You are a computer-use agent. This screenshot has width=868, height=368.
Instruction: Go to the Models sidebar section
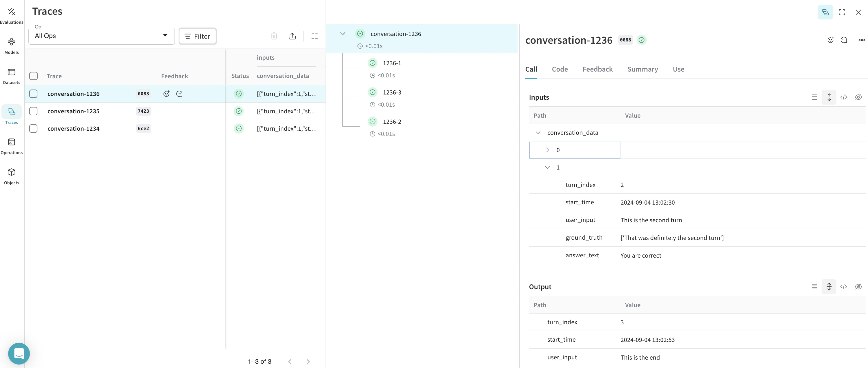pyautogui.click(x=12, y=46)
